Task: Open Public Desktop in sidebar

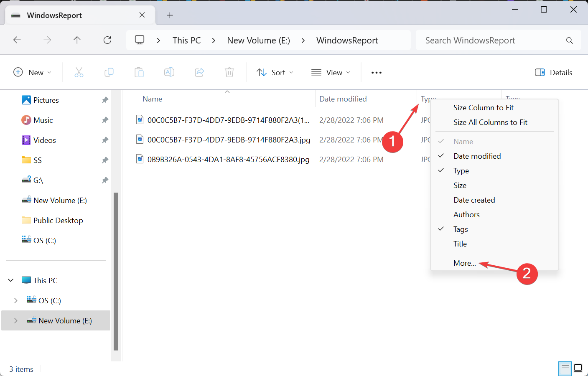Action: pos(52,221)
